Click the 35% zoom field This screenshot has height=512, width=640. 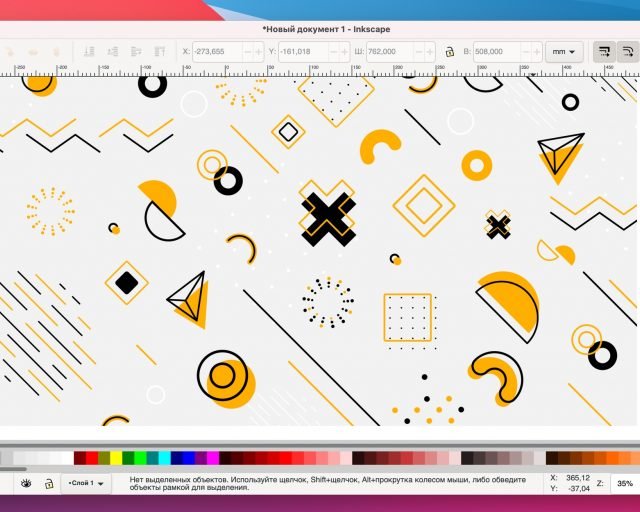[x=625, y=483]
